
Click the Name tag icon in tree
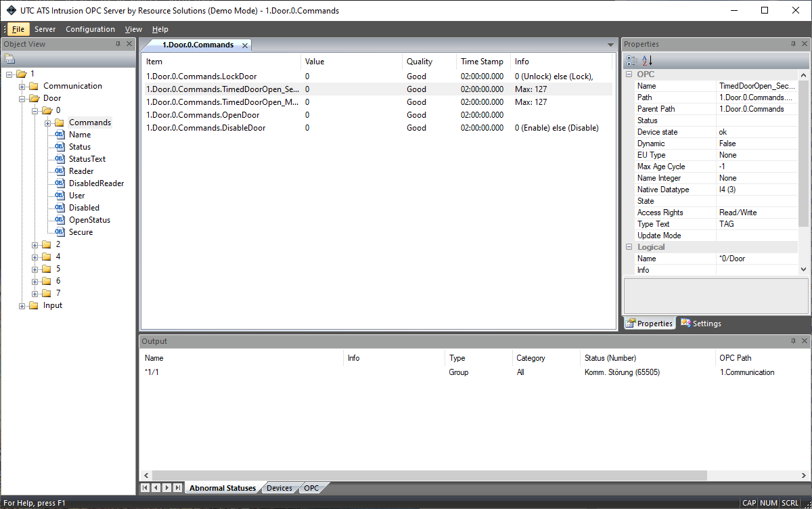[60, 135]
